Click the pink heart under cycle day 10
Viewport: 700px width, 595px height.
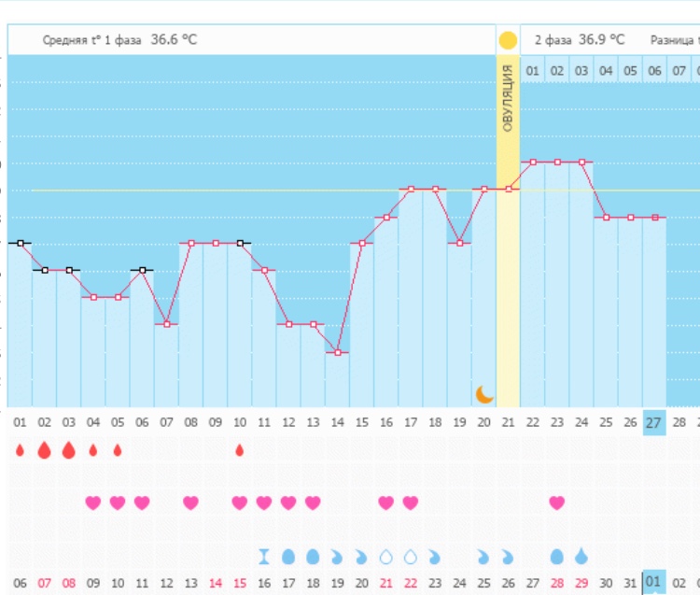(240, 503)
